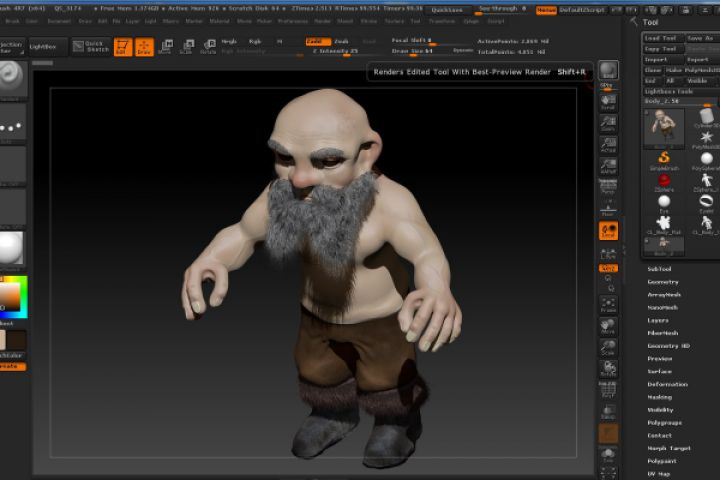This screenshot has height=480, width=720.
Task: Toggle the Persp perspective button
Action: [608, 187]
